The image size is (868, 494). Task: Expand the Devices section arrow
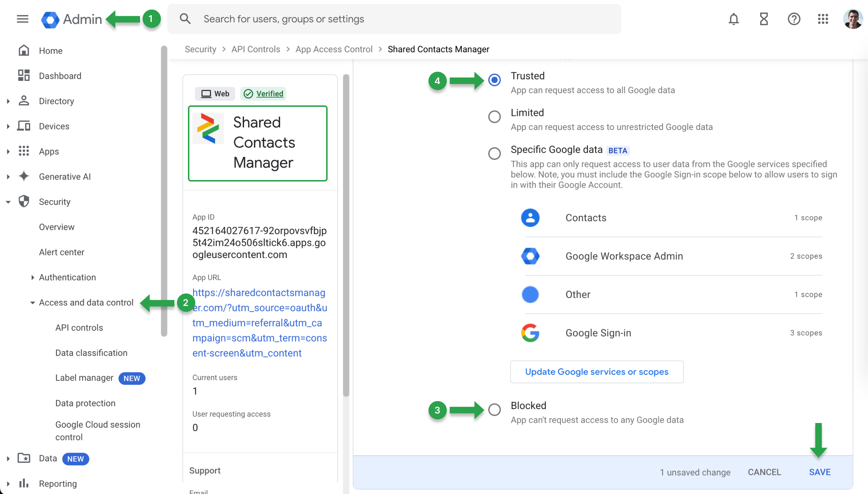(8, 126)
